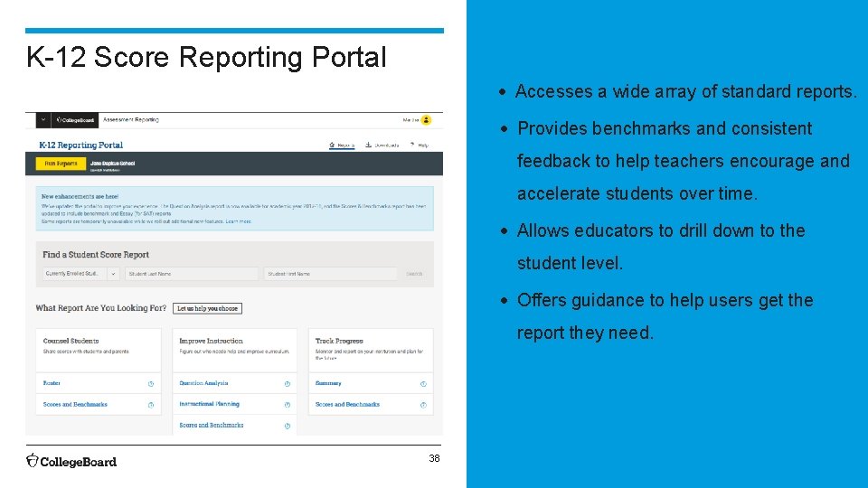Image resolution: width=868 pixels, height=488 pixels.
Task: Focus the Student Last Name field
Action: click(192, 273)
